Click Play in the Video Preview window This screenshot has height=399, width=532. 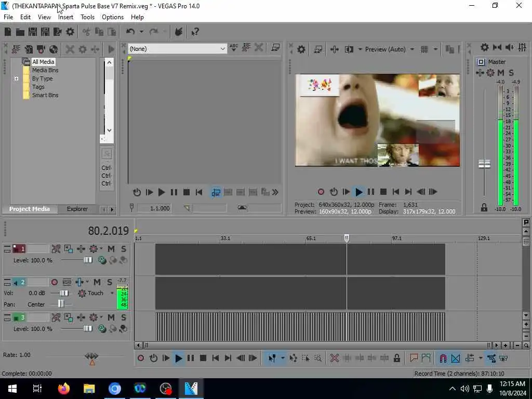click(x=358, y=192)
